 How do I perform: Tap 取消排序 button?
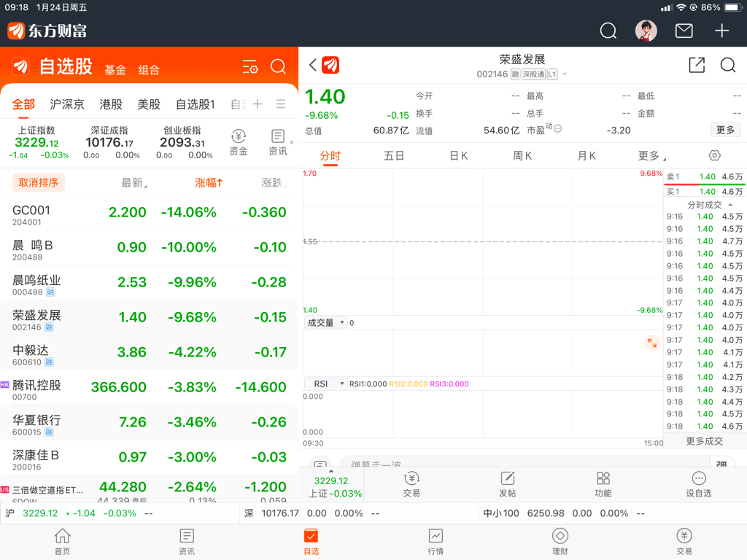point(39,183)
